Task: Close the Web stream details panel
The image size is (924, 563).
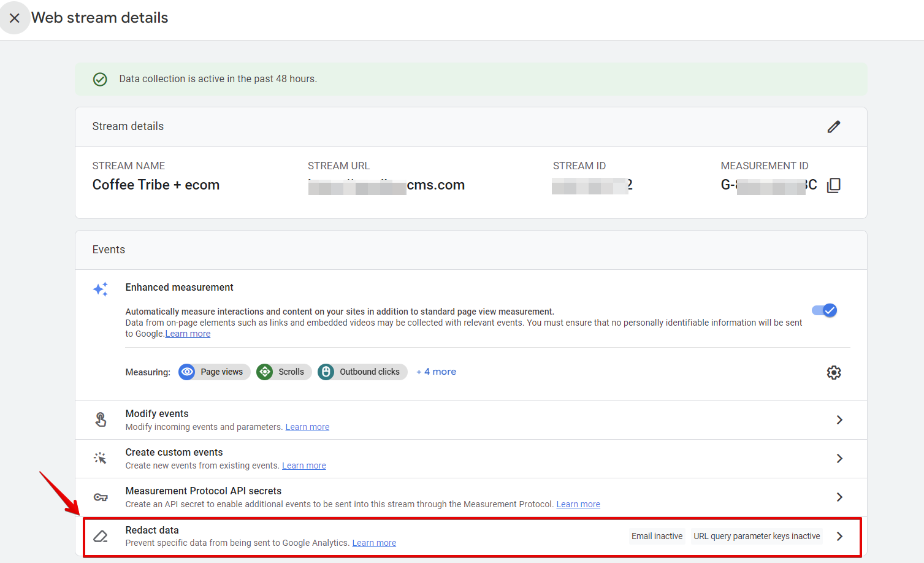Action: [15, 17]
